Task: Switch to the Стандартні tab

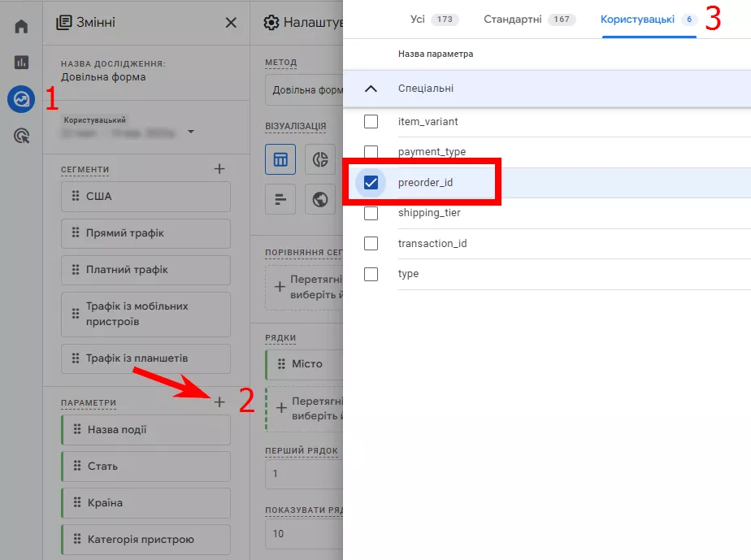Action: 530,20
